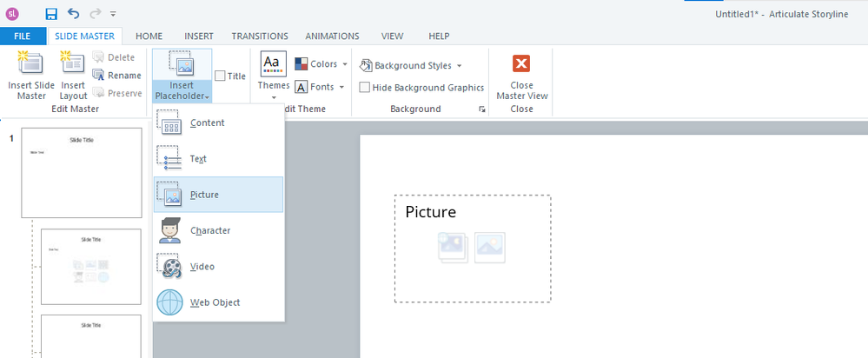The width and height of the screenshot is (868, 358).
Task: Choose the Character placeholder icon
Action: coord(170,230)
